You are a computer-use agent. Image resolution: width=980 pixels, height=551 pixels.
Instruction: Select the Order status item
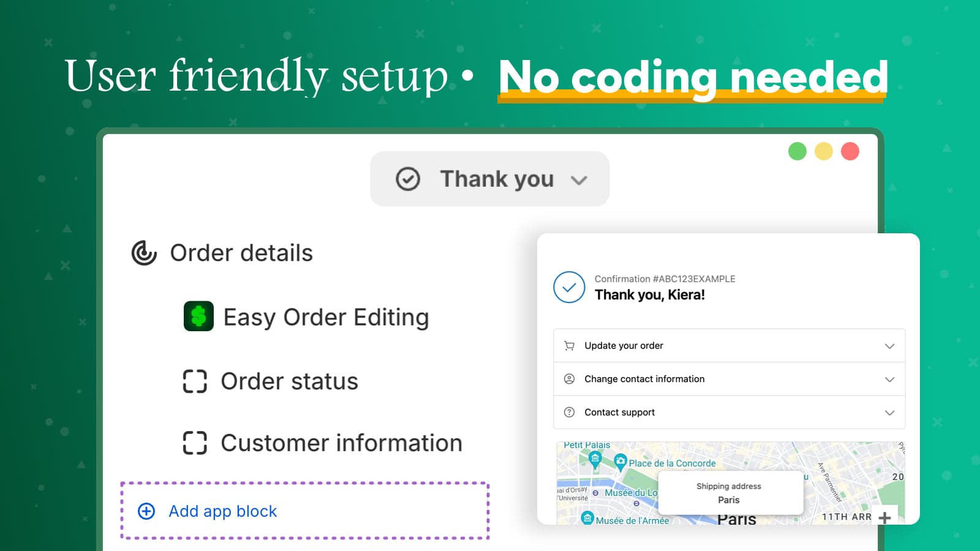click(x=289, y=381)
